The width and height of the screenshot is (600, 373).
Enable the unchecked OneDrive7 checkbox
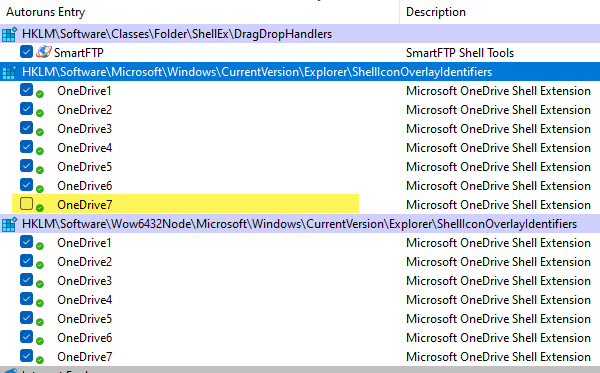(26, 204)
